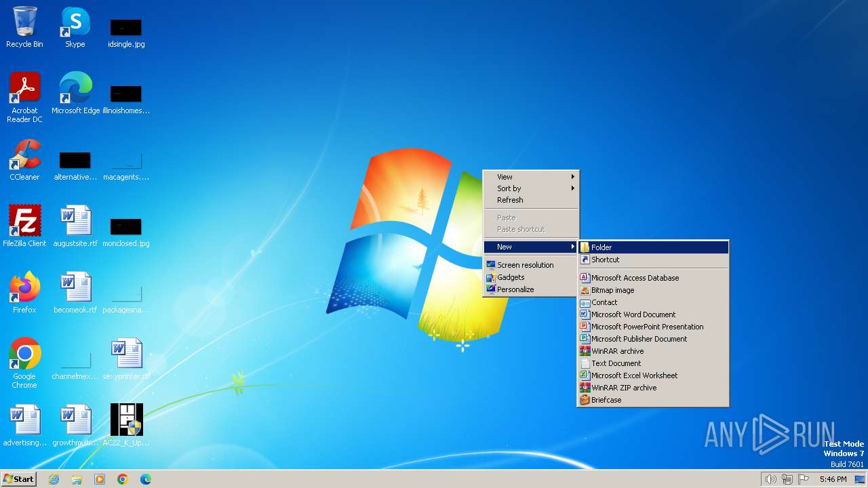Create a new Bitmap image
The height and width of the screenshot is (488, 868).
tap(654, 290)
